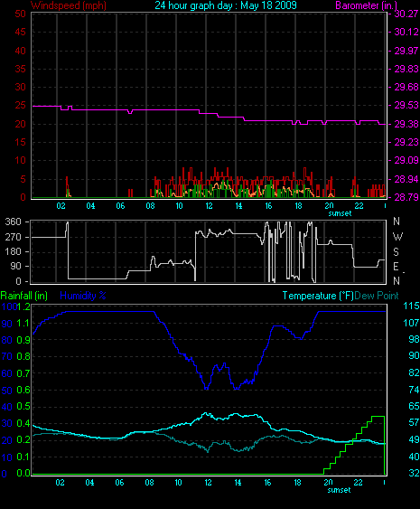420x509 pixels.
Task: Select rainfall axis value 0.5
Action: pos(23,407)
